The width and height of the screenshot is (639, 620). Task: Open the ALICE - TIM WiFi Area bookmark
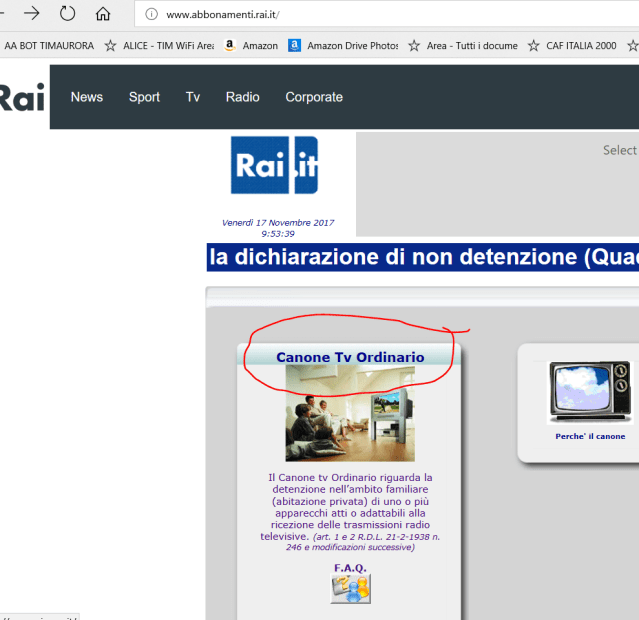coord(168,46)
